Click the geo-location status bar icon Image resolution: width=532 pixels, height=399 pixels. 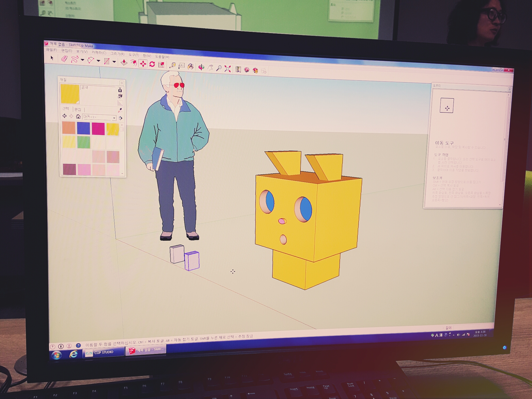[x=53, y=347]
